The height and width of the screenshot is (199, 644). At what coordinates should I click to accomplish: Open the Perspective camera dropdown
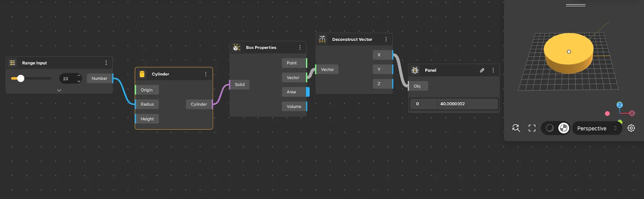pos(597,128)
